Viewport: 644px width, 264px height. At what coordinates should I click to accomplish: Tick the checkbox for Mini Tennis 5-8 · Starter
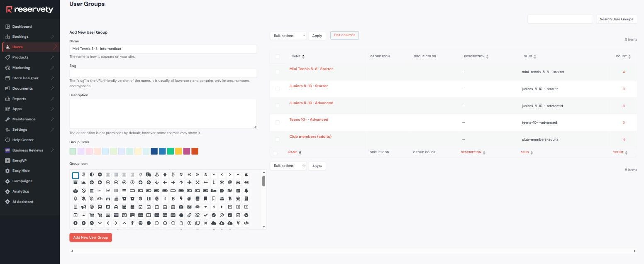click(278, 72)
